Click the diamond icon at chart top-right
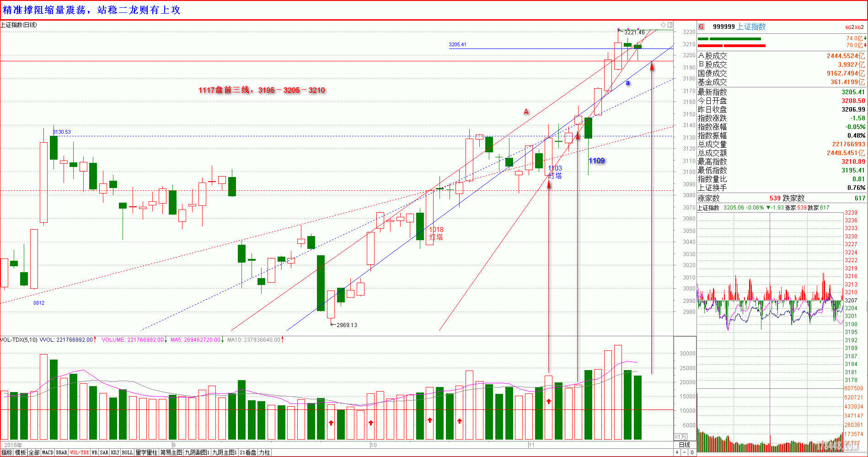This screenshot has height=457, width=868. (663, 25)
